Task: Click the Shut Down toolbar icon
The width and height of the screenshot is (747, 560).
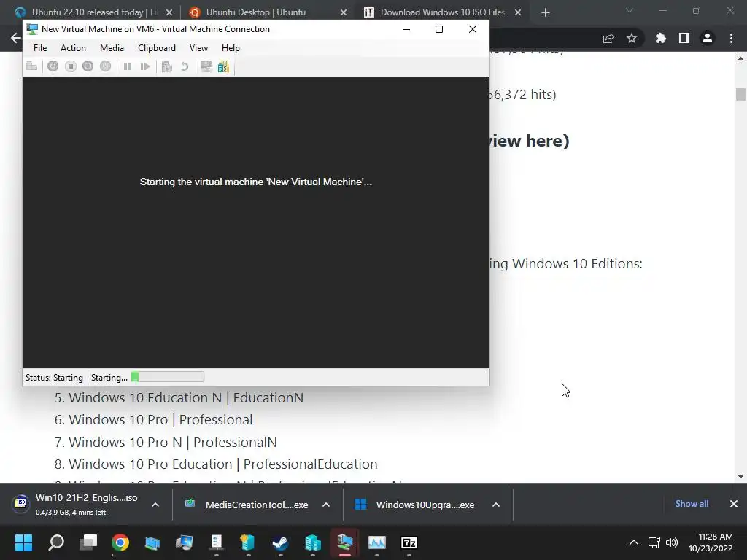Action: coord(88,66)
